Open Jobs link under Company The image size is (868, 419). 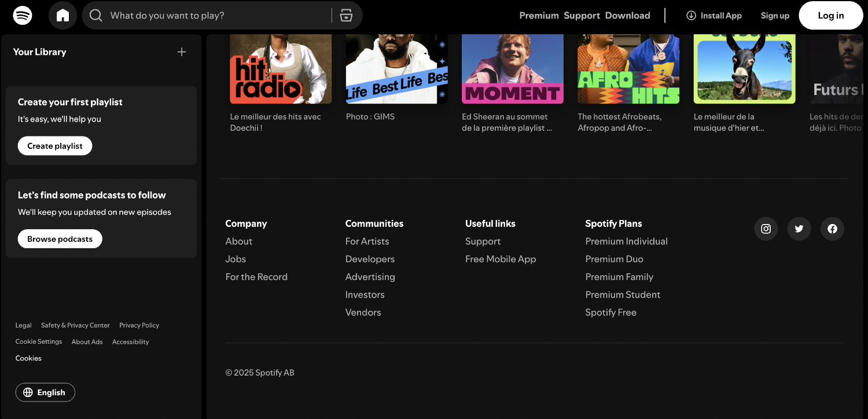tap(236, 259)
